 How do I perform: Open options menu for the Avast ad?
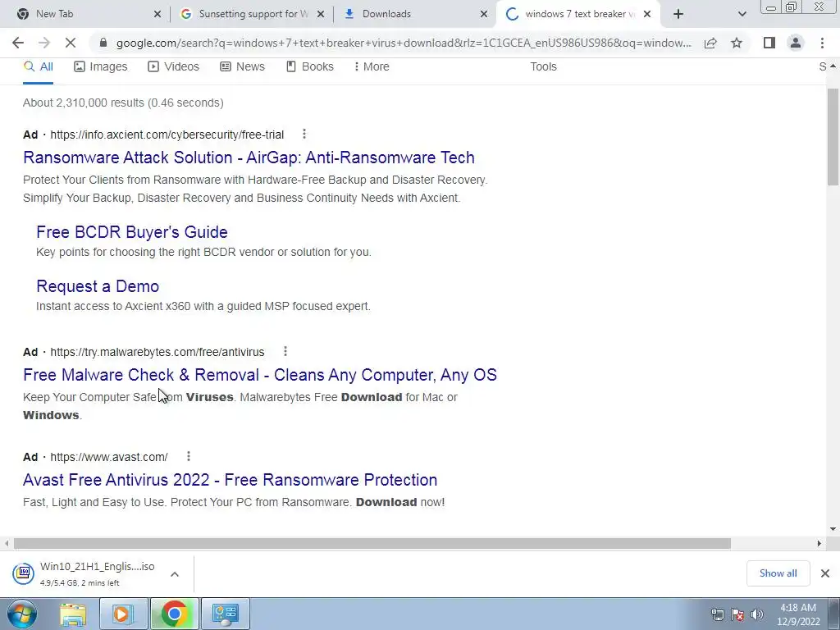[189, 456]
